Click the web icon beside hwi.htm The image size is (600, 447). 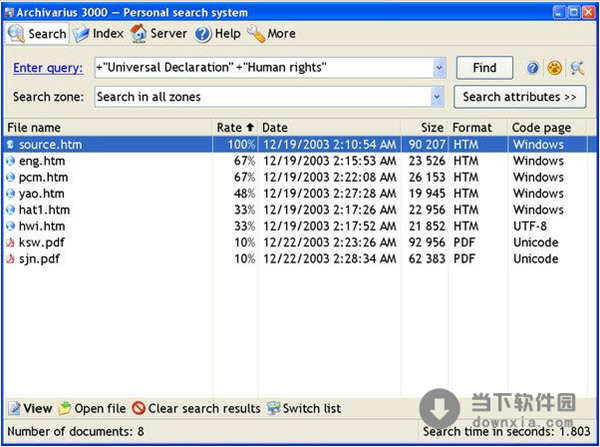point(10,226)
